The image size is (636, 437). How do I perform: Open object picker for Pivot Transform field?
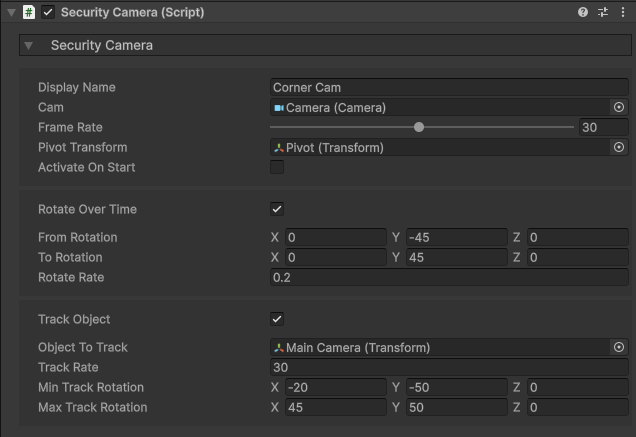[619, 147]
